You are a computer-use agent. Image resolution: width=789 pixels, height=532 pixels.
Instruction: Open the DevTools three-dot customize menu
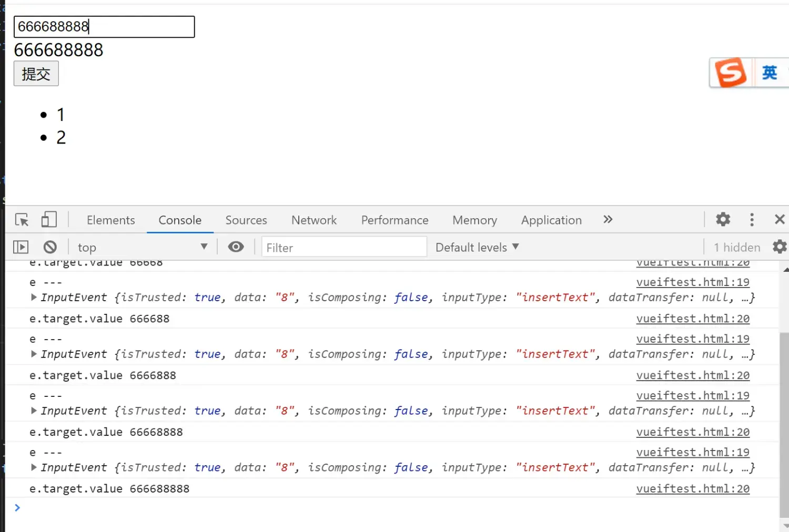click(x=752, y=219)
